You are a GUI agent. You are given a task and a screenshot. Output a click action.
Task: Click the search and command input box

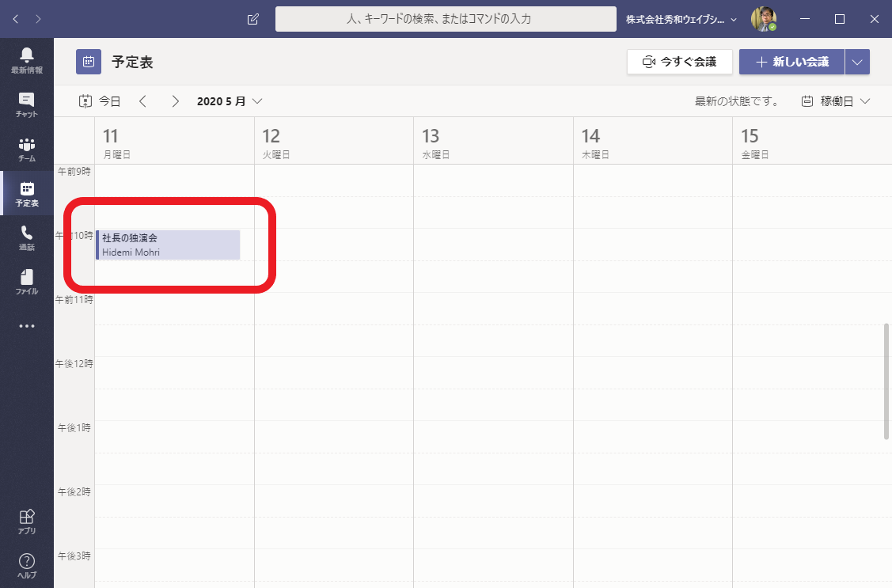[445, 19]
